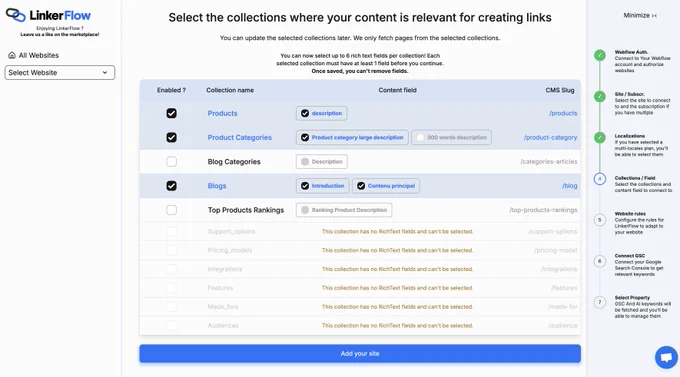Disable the Products collection checkbox
The image size is (680, 377).
click(x=171, y=113)
